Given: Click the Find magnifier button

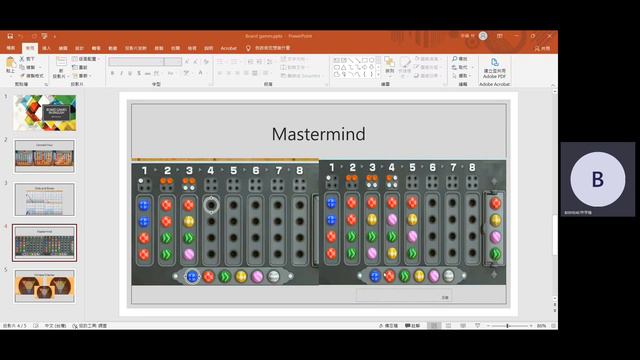Looking at the screenshot, I should (459, 59).
